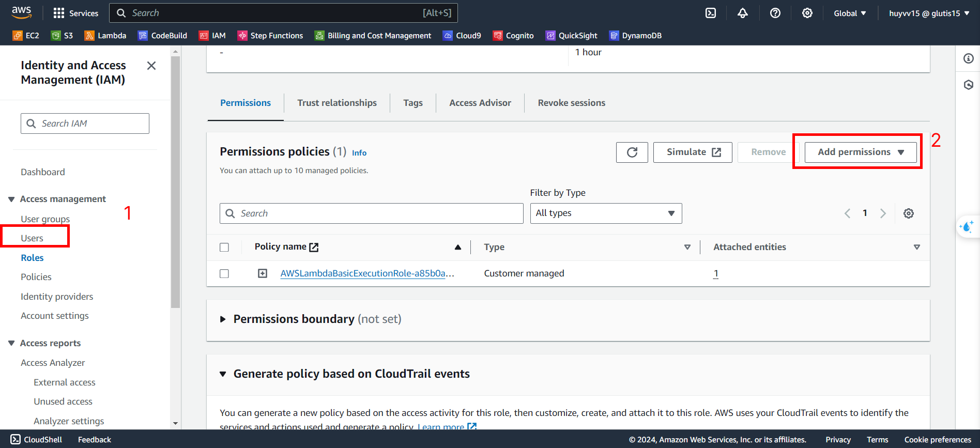
Task: Switch to the Permissions tab
Action: coord(246,103)
